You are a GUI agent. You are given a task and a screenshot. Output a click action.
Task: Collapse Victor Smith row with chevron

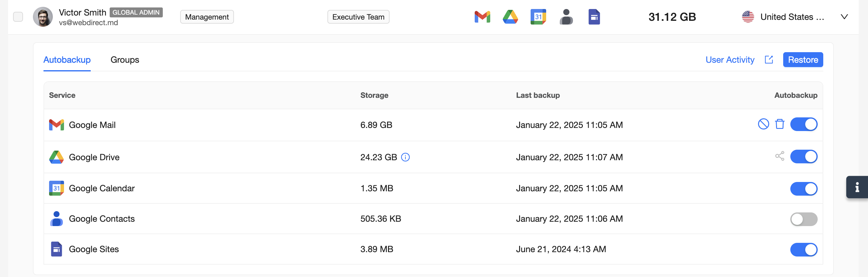844,17
